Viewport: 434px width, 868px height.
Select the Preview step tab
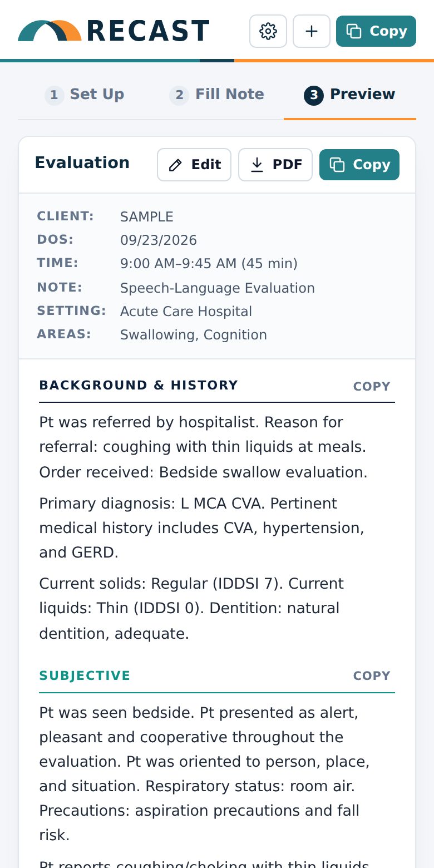point(350,95)
